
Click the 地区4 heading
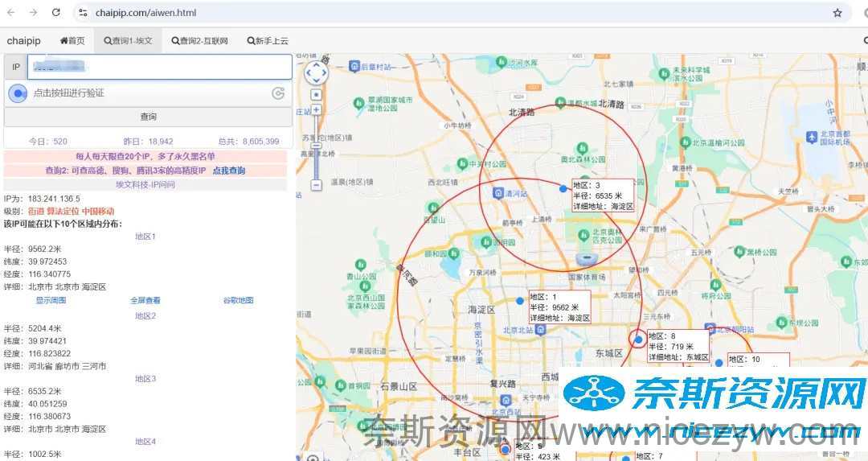tap(145, 442)
